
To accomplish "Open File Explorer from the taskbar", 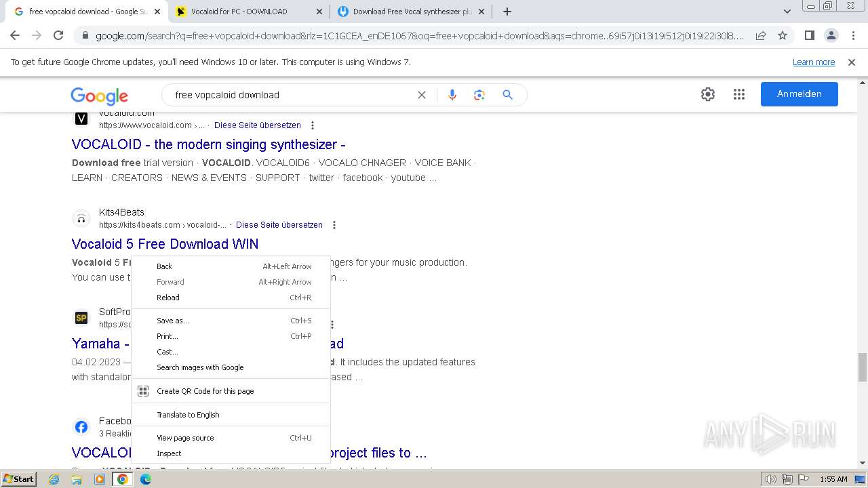I will coord(77,479).
